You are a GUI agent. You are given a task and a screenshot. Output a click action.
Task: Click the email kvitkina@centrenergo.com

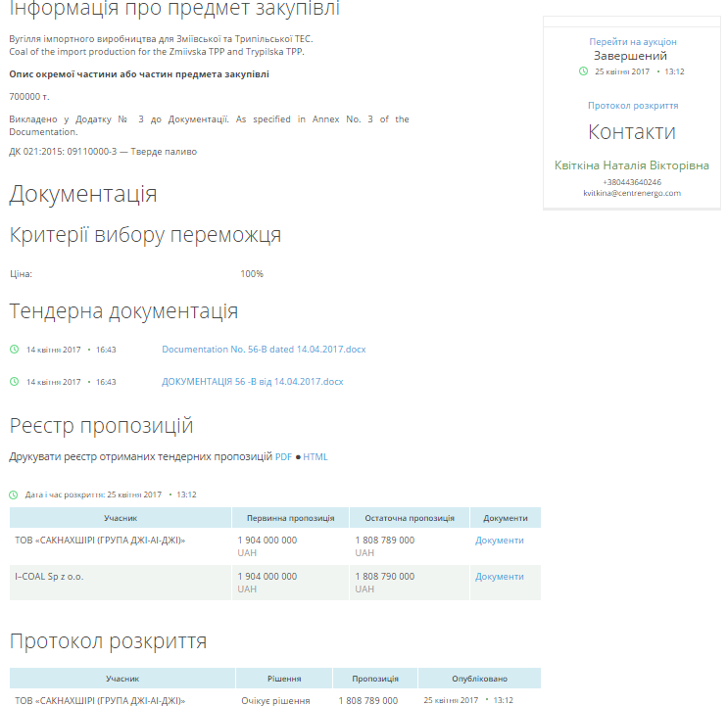point(632,193)
